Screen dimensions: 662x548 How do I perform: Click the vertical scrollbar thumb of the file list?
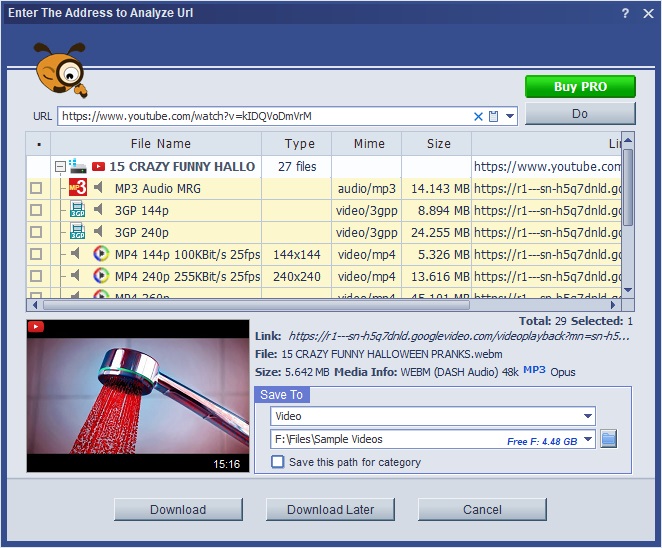pos(628,187)
